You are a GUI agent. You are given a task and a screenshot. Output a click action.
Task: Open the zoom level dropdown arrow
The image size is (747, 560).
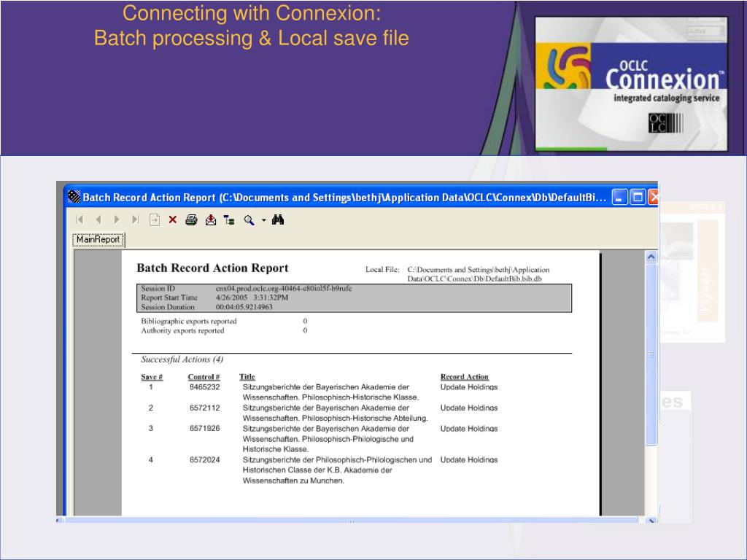[x=263, y=220]
